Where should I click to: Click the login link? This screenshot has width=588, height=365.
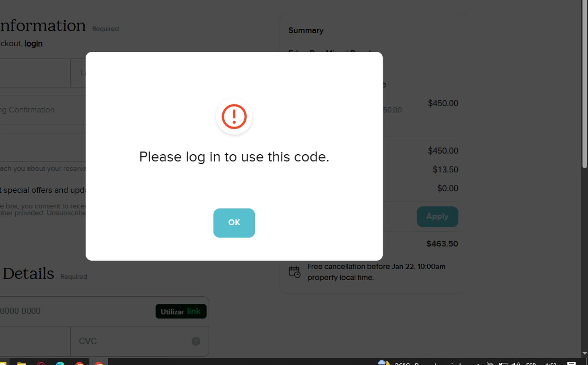coord(33,44)
